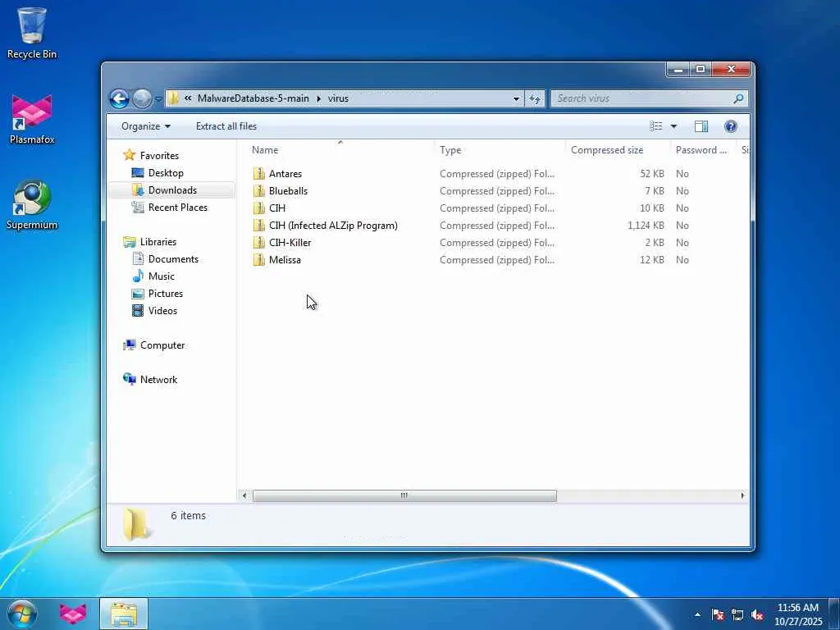Open the Help button in Explorer
Image resolution: width=840 pixels, height=630 pixels.
730,126
